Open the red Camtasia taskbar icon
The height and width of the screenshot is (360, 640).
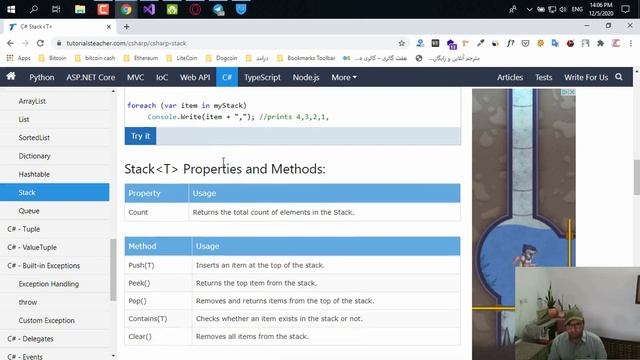[103, 9]
